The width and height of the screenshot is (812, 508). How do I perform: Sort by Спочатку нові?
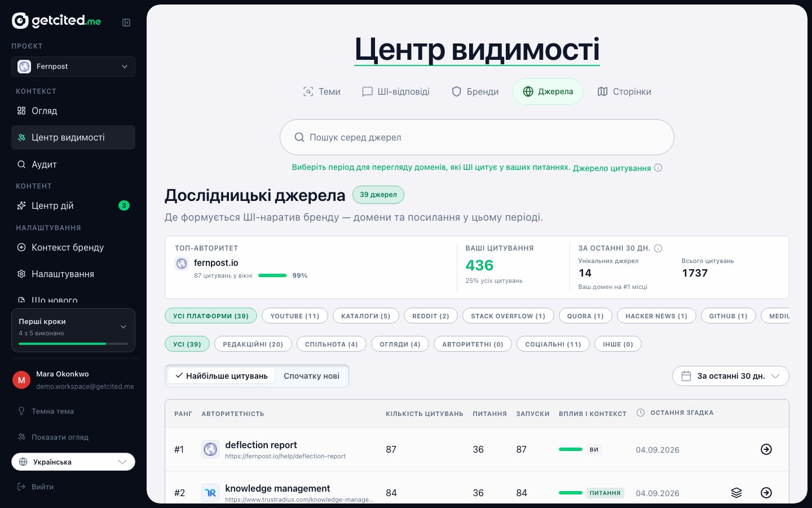(311, 376)
